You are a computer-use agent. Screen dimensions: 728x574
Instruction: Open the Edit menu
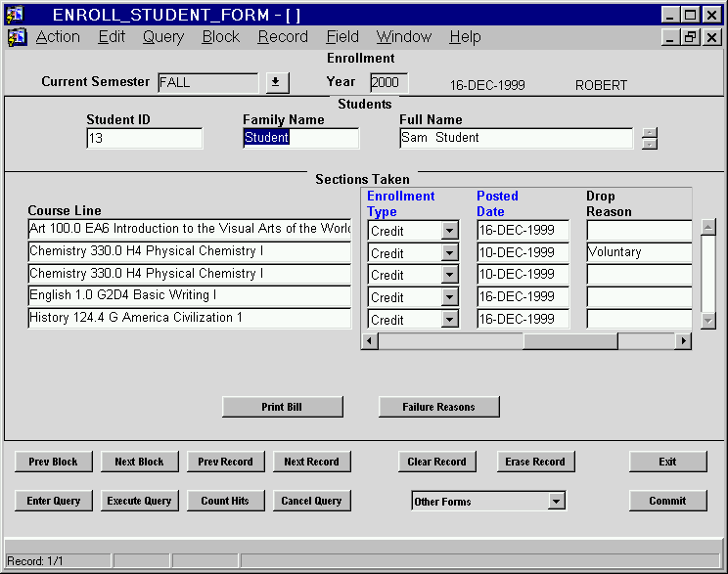click(112, 36)
